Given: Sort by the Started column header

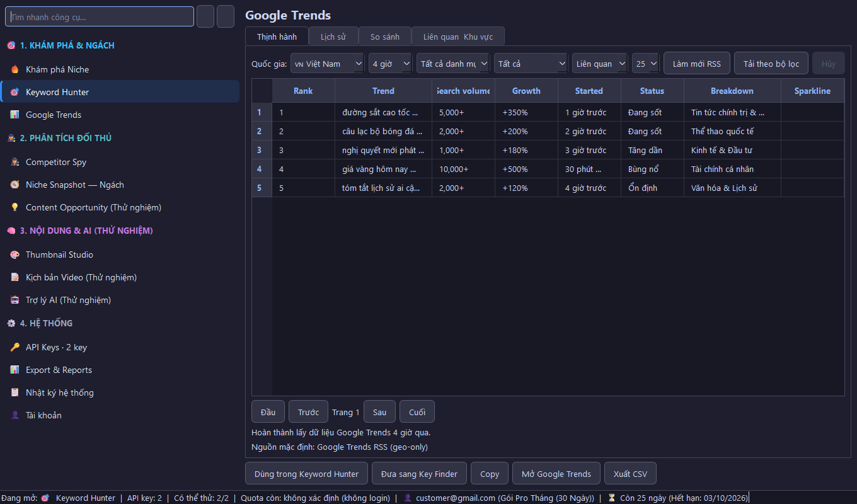Looking at the screenshot, I should click(x=589, y=91).
